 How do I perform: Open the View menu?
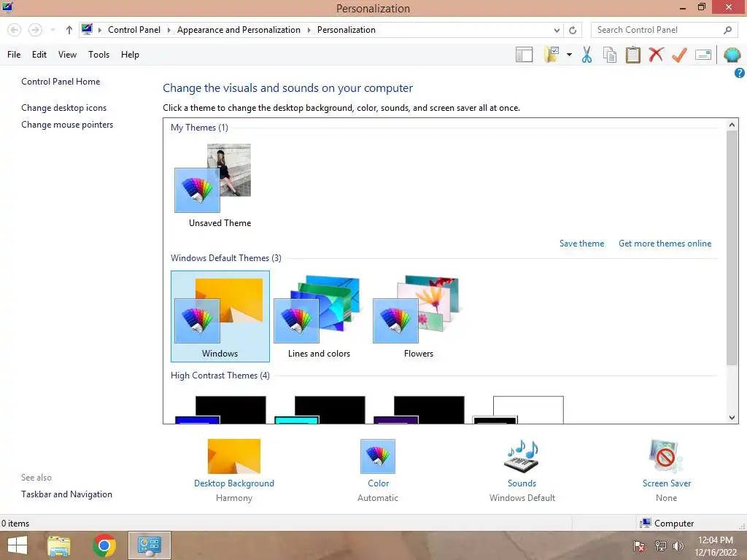coord(67,55)
